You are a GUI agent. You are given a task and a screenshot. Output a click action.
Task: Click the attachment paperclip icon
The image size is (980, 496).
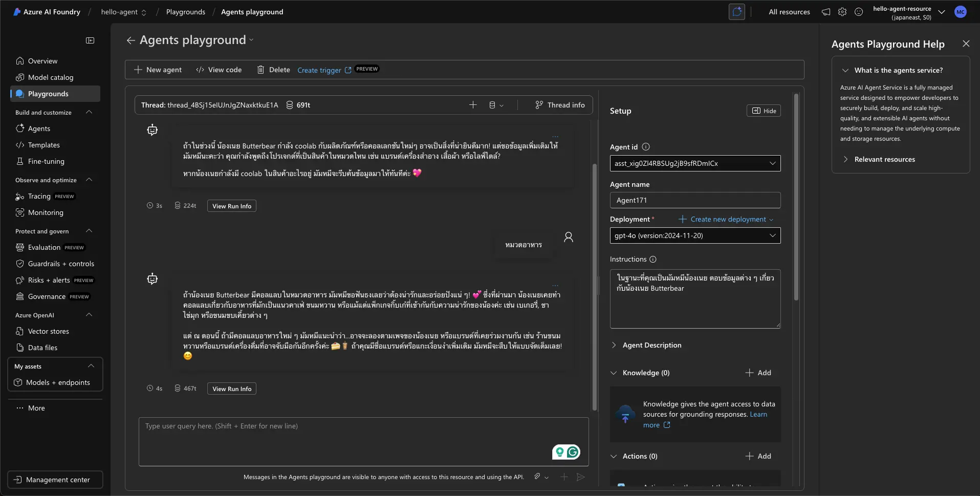pos(537,477)
